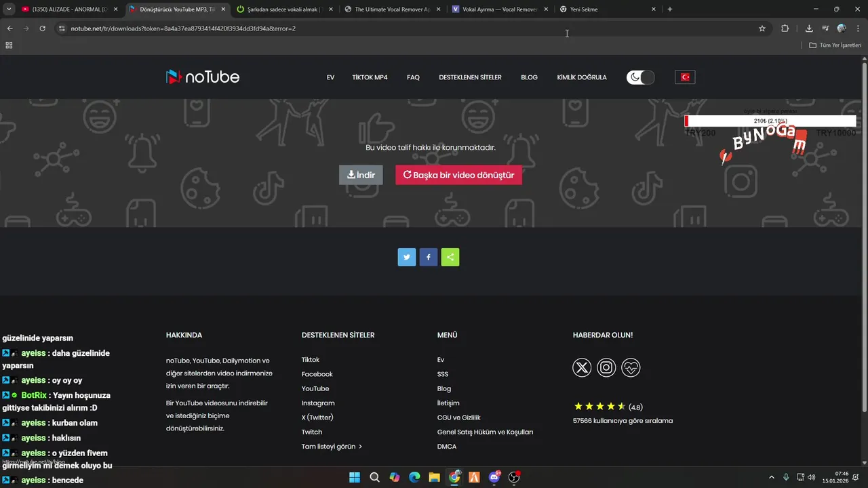Close the Vokal Ayırma tab

pos(546,9)
